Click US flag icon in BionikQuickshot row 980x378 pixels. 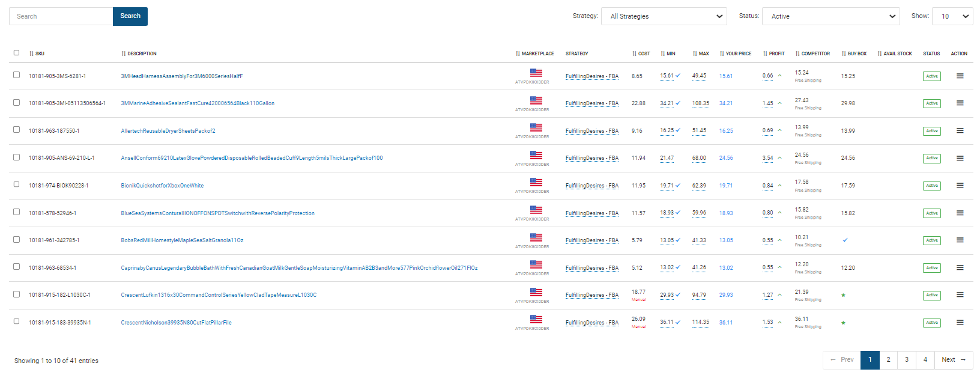pyautogui.click(x=536, y=182)
